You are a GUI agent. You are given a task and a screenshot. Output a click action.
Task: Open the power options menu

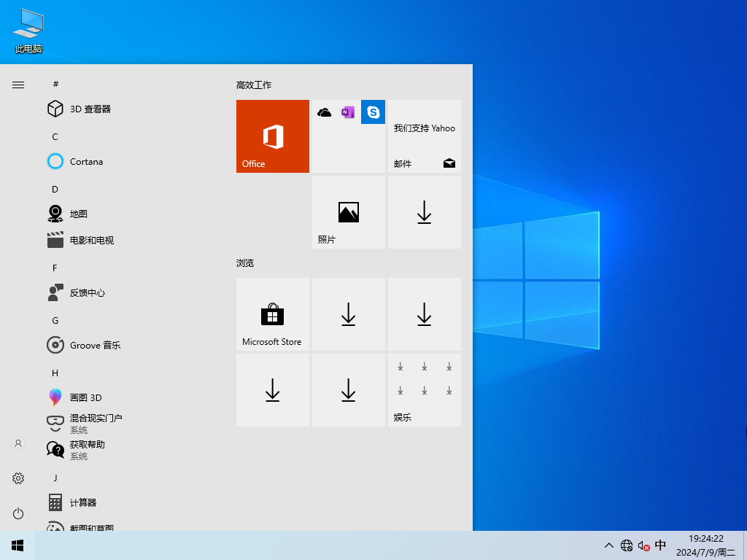(x=18, y=513)
